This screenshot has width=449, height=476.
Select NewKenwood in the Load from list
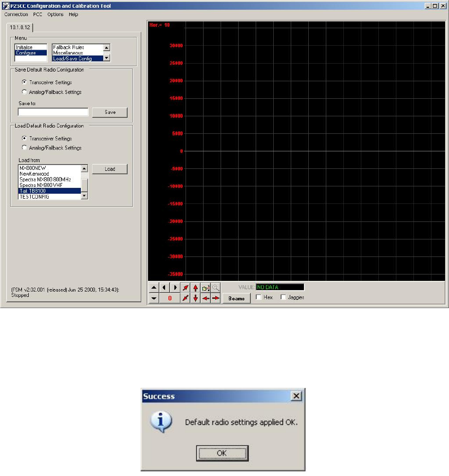tap(50, 174)
